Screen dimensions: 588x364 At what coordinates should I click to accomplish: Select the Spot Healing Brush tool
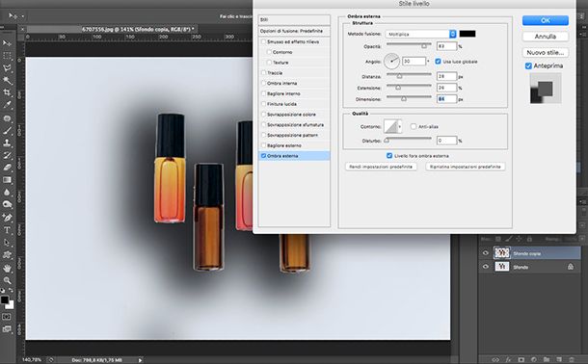pos(7,118)
